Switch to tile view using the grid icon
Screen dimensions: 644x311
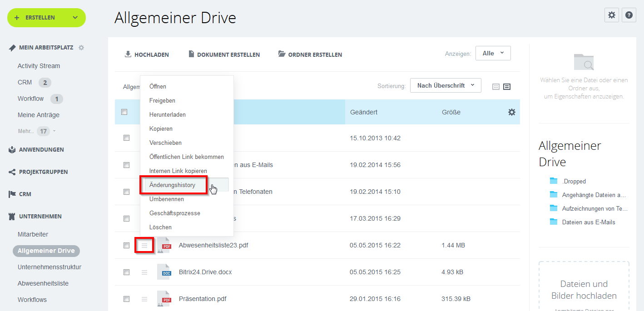click(x=495, y=86)
